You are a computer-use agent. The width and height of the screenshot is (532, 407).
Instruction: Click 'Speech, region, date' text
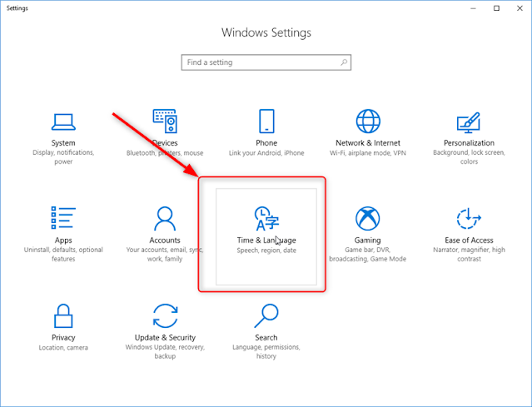(266, 251)
